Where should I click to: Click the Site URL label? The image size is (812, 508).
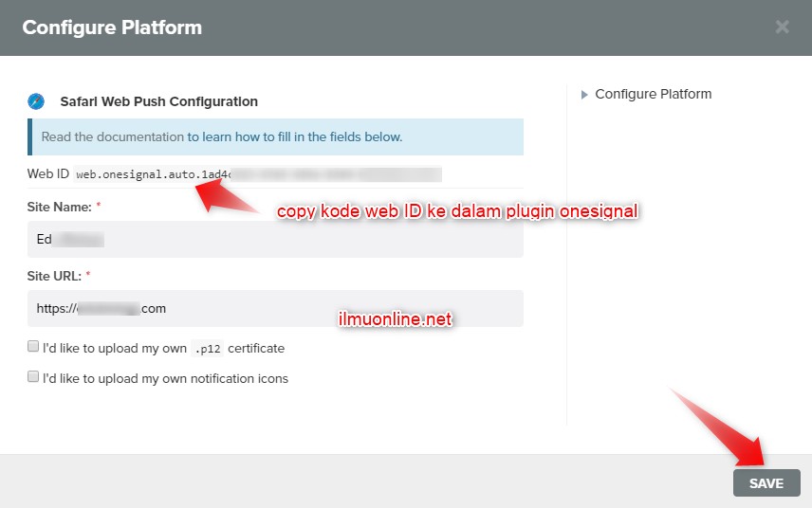point(56,275)
